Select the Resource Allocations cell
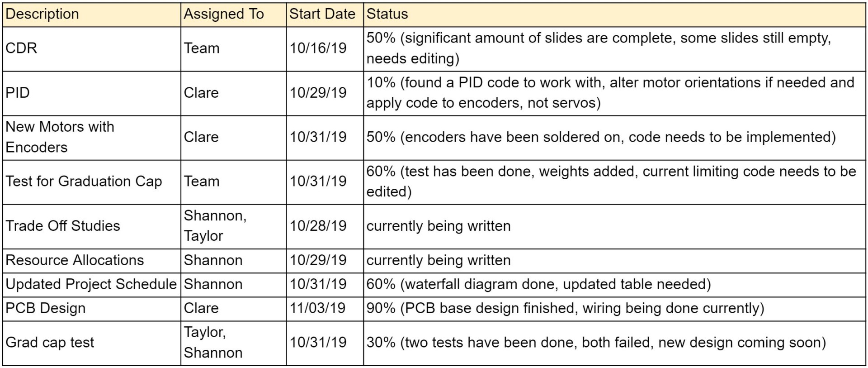This screenshot has height=368, width=868. (x=92, y=261)
